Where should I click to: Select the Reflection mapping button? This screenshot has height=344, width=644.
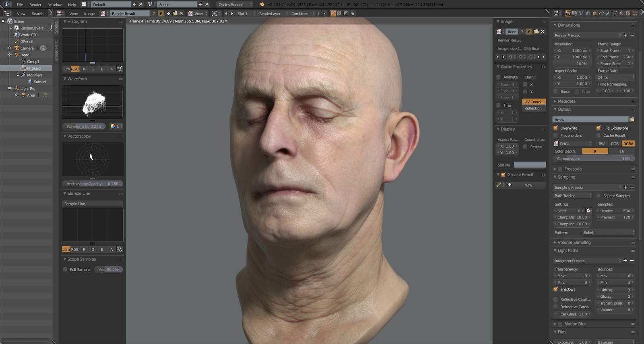(x=534, y=108)
